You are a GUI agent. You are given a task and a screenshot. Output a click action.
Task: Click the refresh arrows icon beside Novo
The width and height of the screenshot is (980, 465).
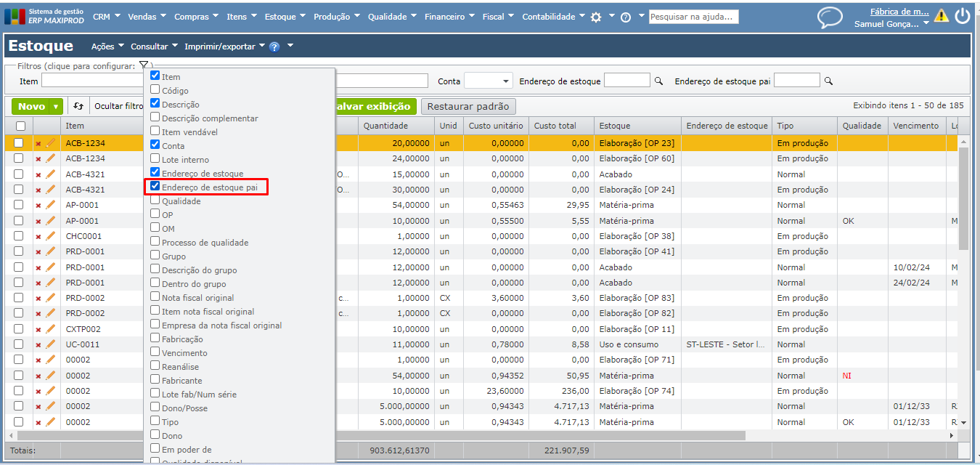point(78,107)
